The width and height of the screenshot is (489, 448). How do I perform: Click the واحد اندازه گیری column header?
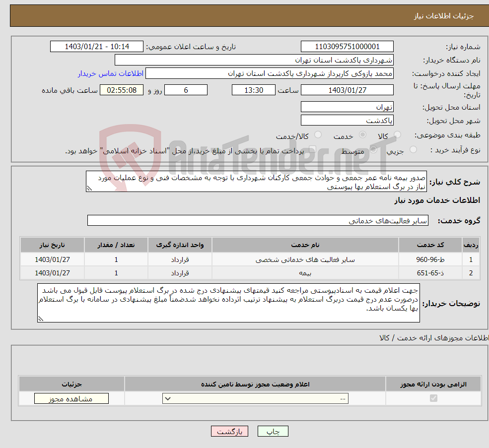(x=180, y=245)
